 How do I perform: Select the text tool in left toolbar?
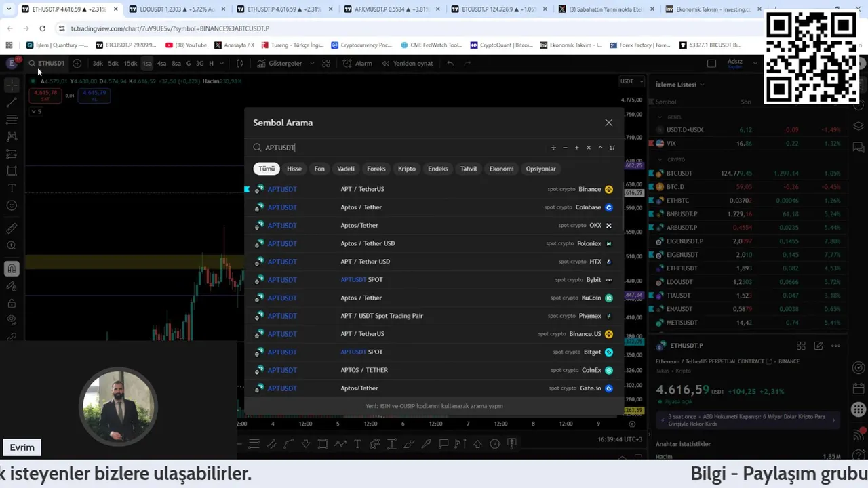coord(12,188)
